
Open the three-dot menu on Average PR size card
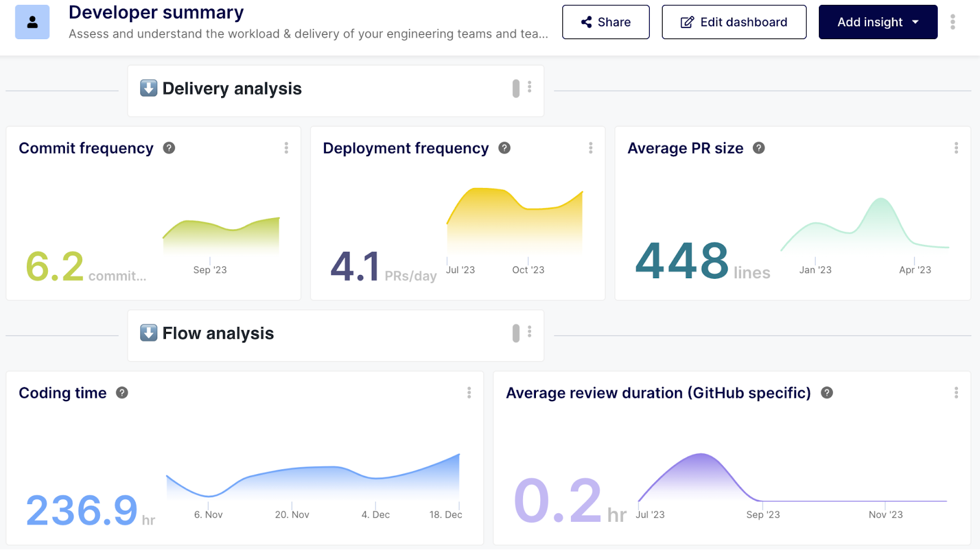pos(956,148)
